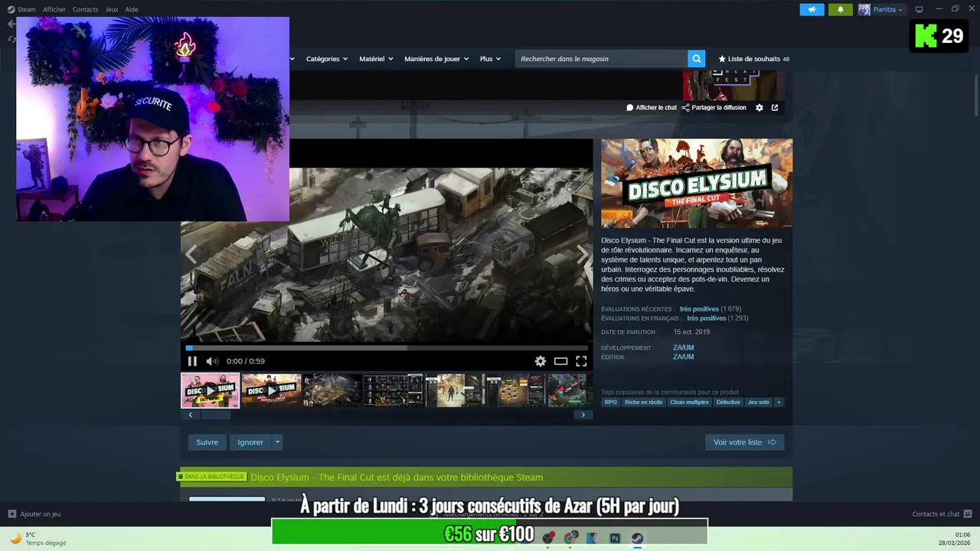Click the Photoshop taskbar icon
The image size is (980, 551).
tap(615, 538)
